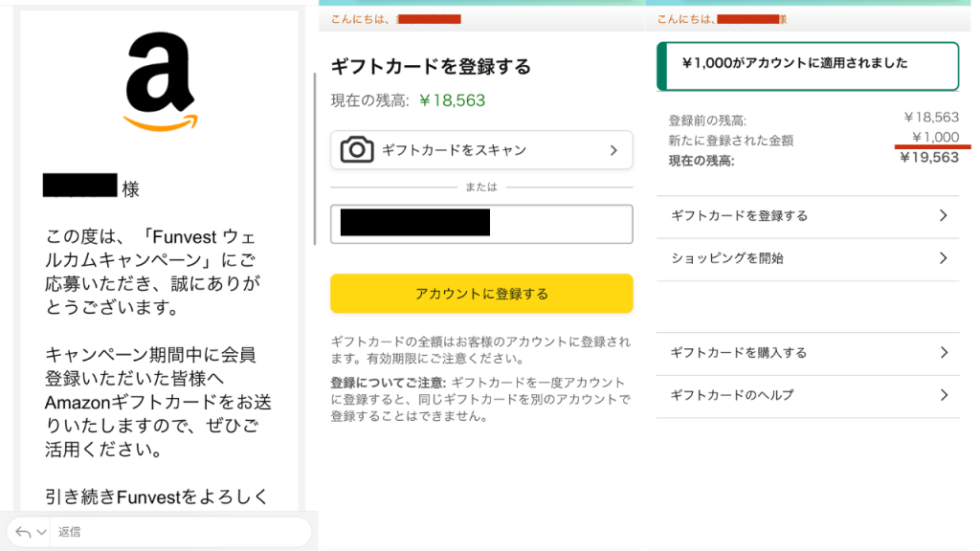Click the email panel vertical scrollbar
This screenshot has width=980, height=551.
pyautogui.click(x=315, y=158)
